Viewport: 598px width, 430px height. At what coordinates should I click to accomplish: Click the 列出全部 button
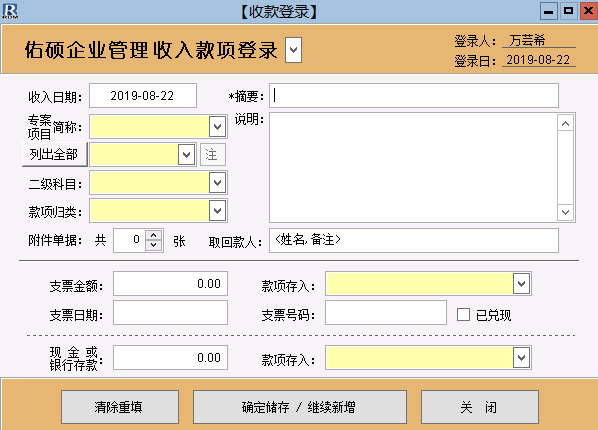(55, 155)
